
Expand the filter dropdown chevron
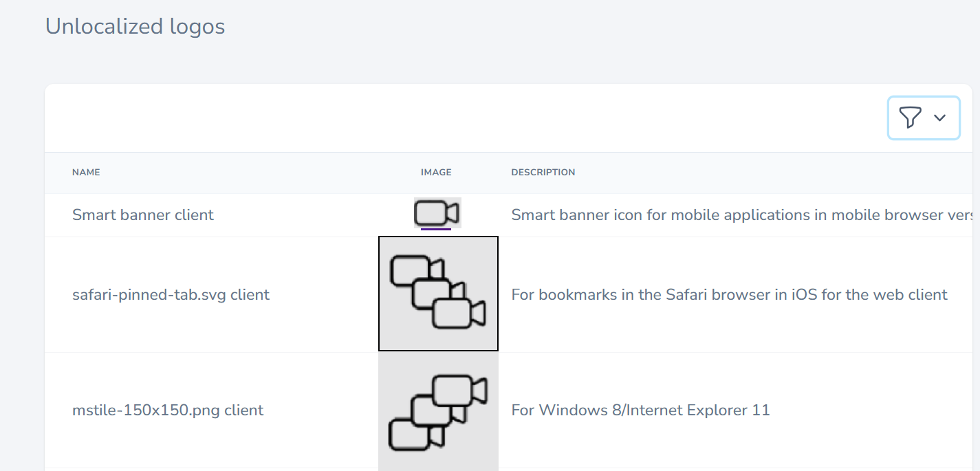pos(940,118)
